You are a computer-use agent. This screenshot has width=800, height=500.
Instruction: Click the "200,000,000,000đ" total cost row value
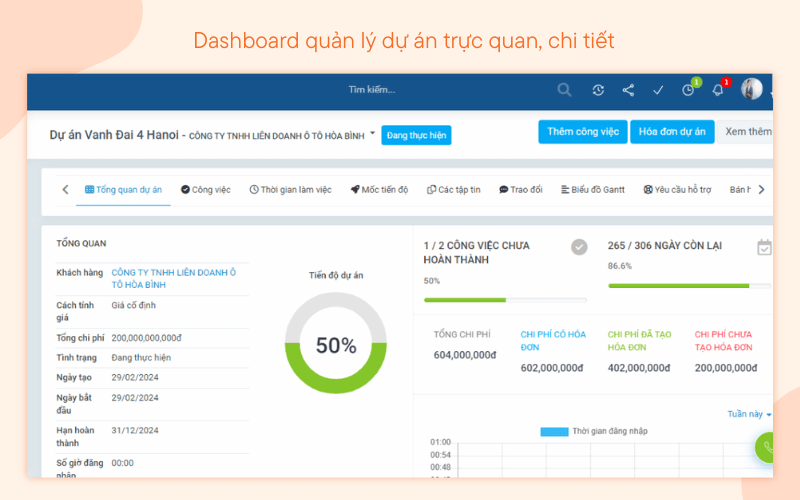[146, 338]
